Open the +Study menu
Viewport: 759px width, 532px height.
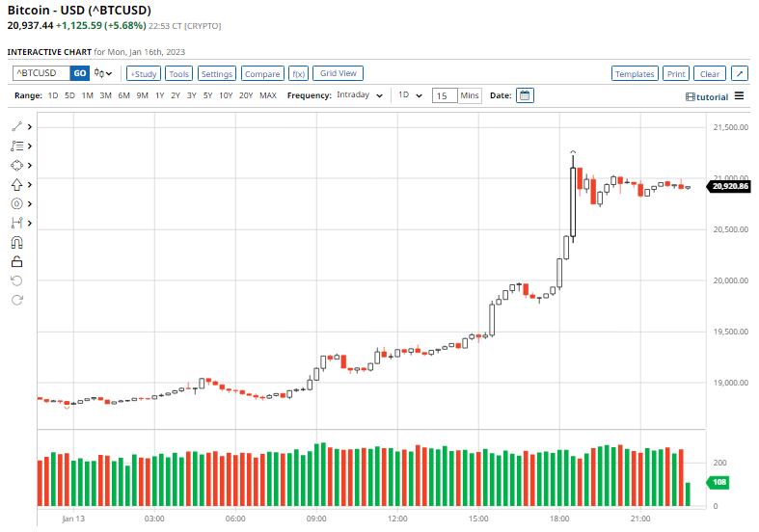pyautogui.click(x=144, y=73)
